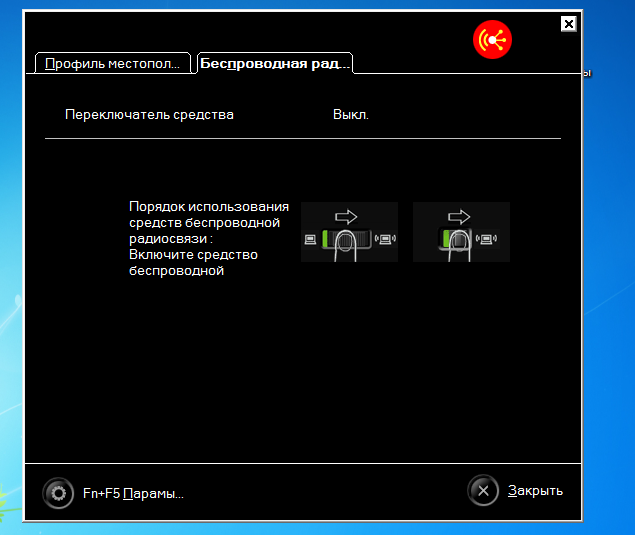This screenshot has width=635, height=535.
Task: Close the dialog with the top-right X
Action: pyautogui.click(x=568, y=23)
